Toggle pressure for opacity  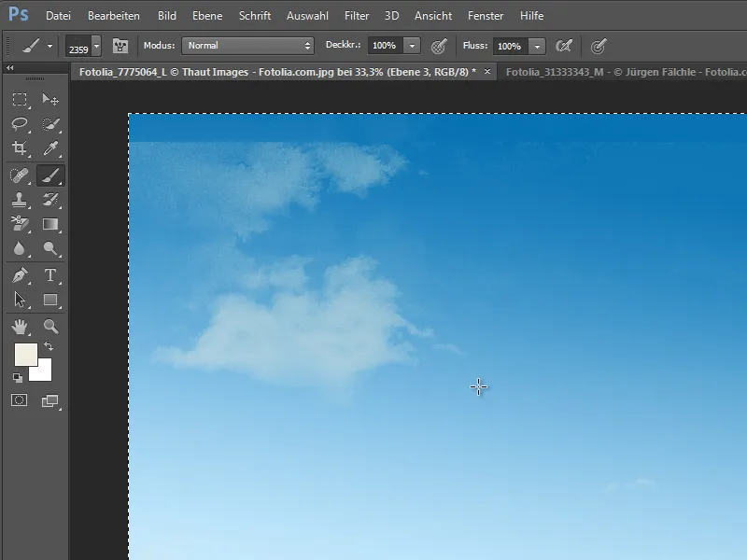439,46
